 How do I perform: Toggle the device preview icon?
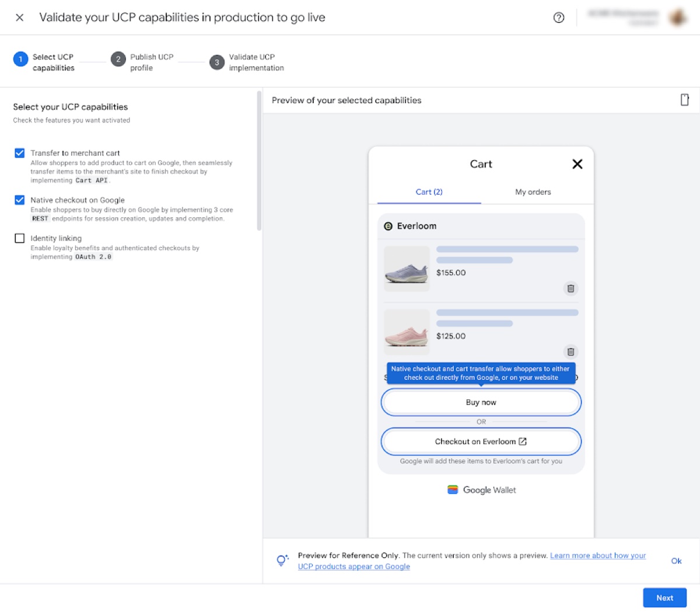[x=685, y=100]
